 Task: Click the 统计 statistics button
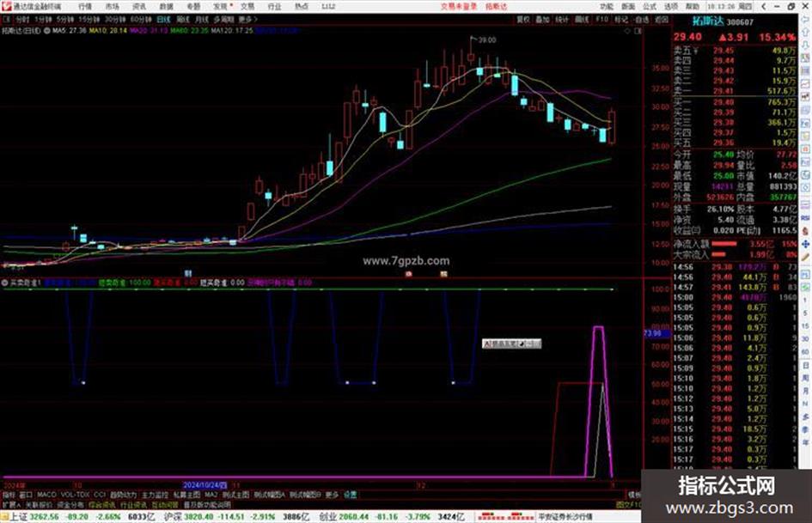click(x=562, y=19)
